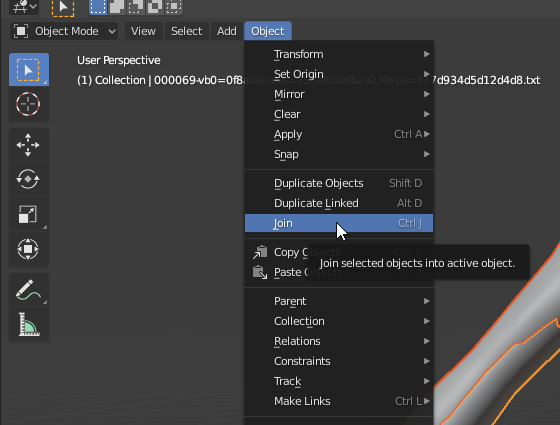Choose the Rotate tool
Screen dimensions: 560x425
pos(29,179)
